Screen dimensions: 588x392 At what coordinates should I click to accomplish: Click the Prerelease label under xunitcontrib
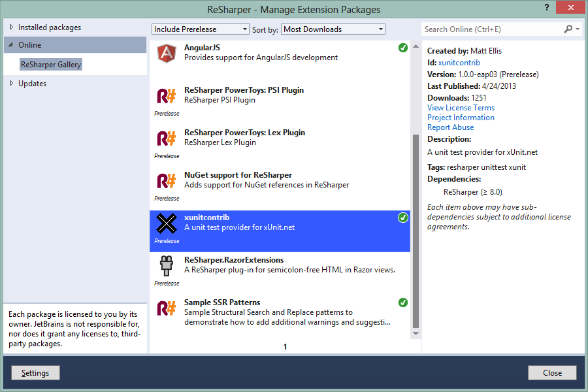(167, 241)
